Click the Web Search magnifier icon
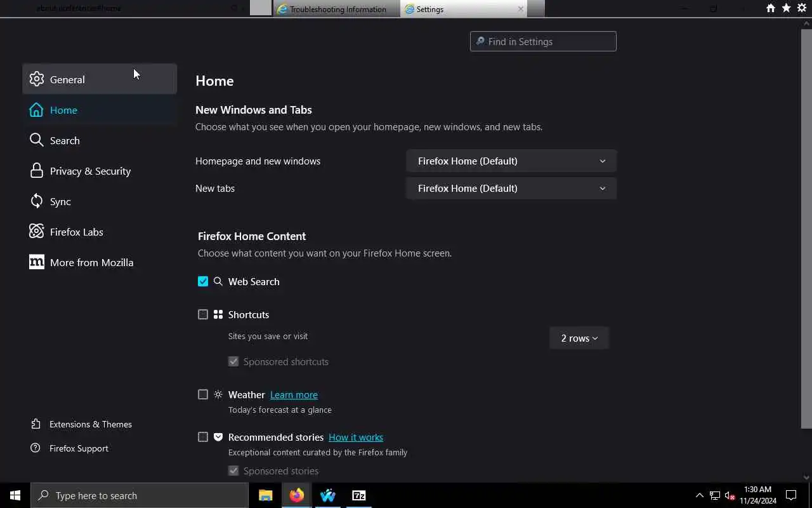The height and width of the screenshot is (508, 812). [x=218, y=281]
